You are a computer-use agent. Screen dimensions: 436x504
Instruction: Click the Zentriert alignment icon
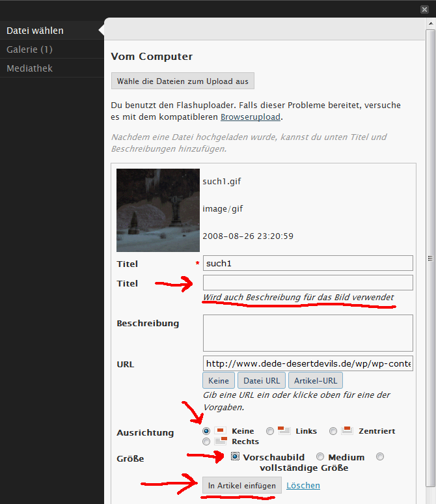tap(347, 431)
